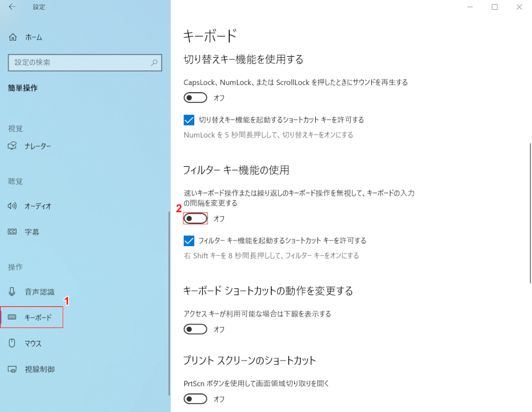
Task: Select the Mouse icon in sidebar
Action: 13,344
